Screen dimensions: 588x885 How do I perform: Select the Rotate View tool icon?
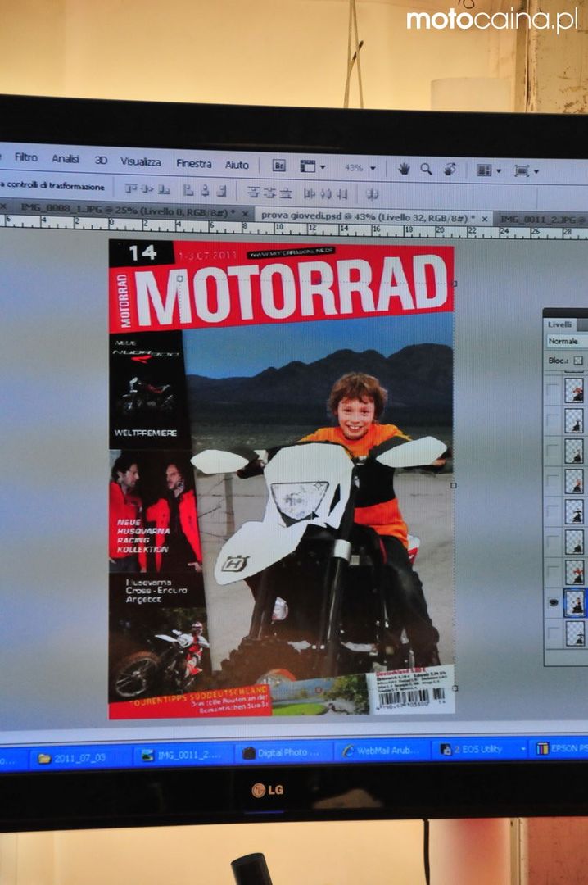tap(450, 169)
